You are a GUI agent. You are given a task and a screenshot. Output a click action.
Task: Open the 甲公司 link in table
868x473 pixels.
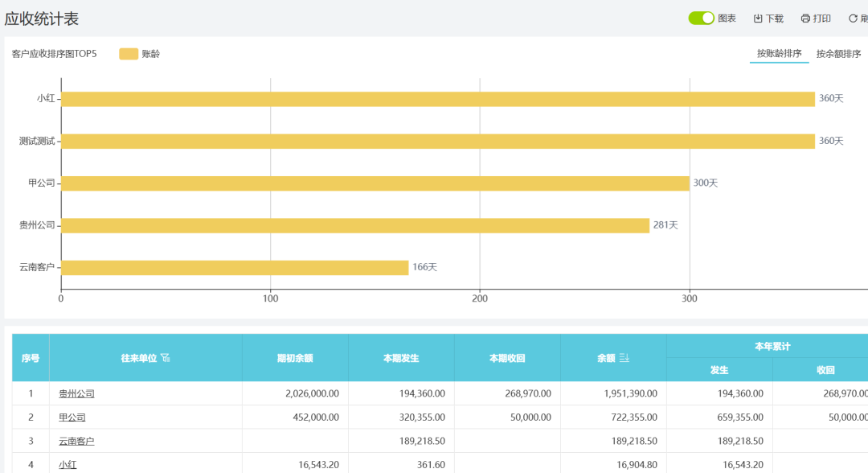click(72, 417)
